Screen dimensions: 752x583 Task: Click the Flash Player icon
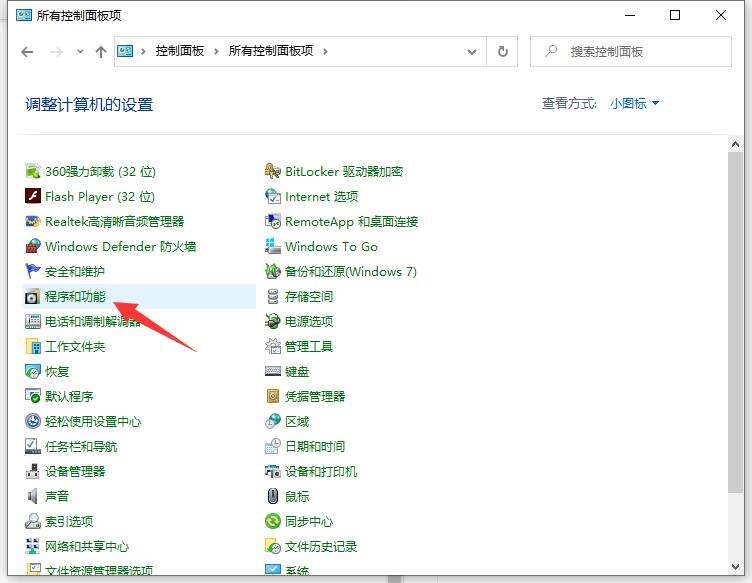[33, 196]
